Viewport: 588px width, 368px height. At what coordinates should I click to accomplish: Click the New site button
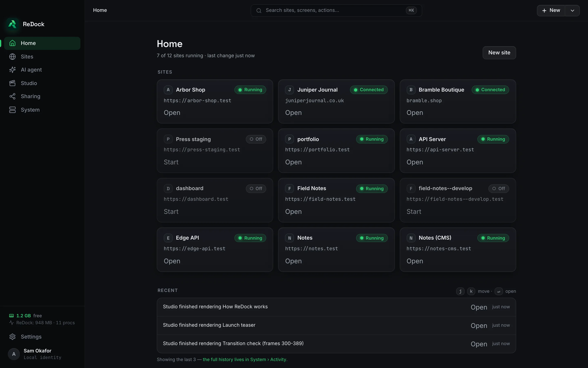click(499, 53)
